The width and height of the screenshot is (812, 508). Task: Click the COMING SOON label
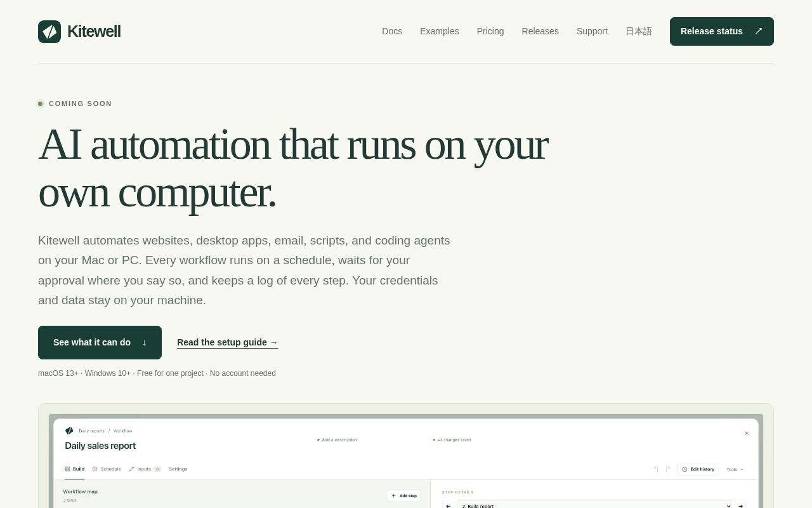click(x=80, y=104)
